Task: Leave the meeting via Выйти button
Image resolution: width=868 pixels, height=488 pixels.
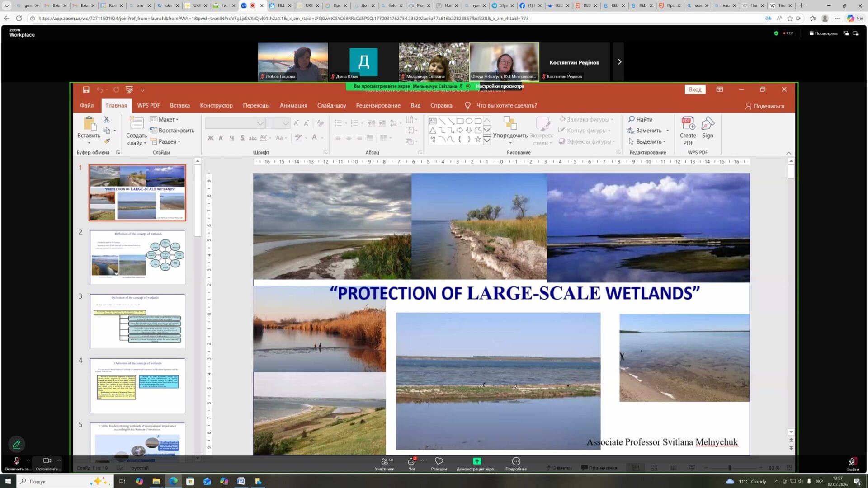Action: click(852, 463)
